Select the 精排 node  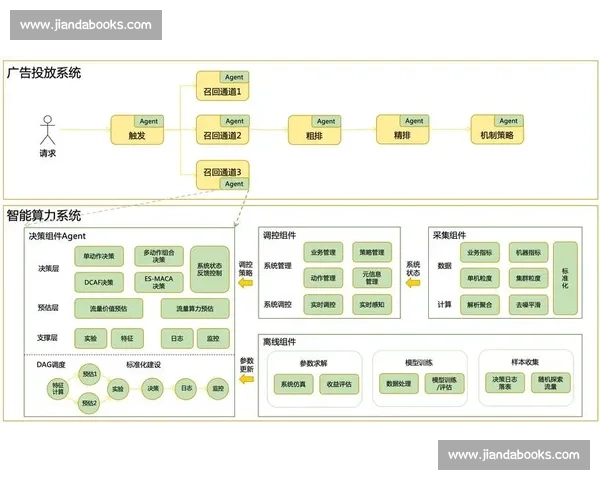coord(403,130)
